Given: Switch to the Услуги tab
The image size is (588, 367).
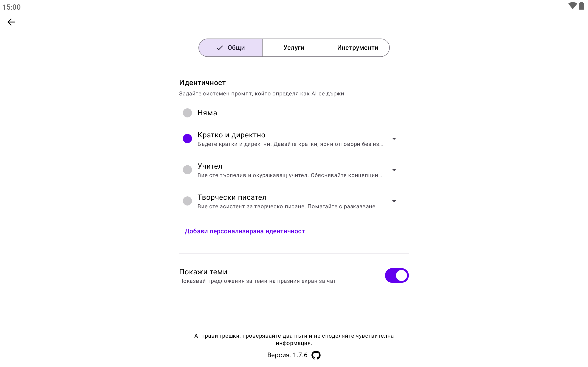Looking at the screenshot, I should pyautogui.click(x=294, y=47).
